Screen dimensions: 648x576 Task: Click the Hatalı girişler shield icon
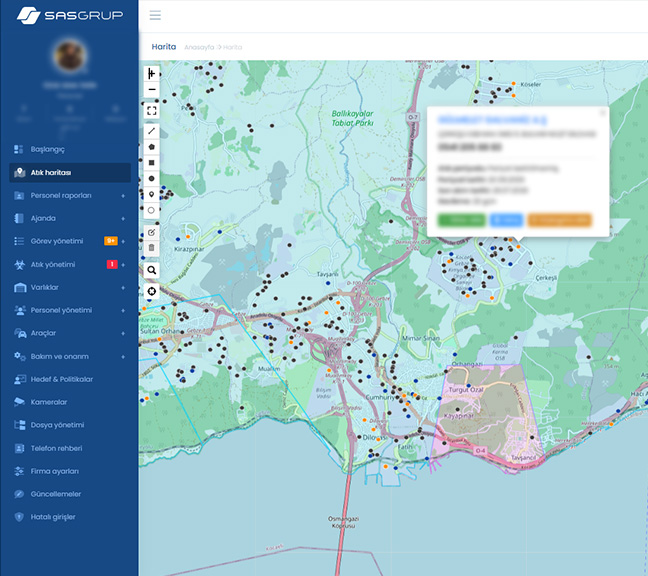coord(19,517)
